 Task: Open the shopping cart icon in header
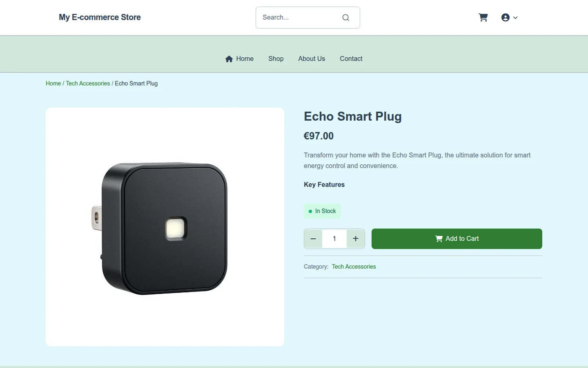coord(483,17)
